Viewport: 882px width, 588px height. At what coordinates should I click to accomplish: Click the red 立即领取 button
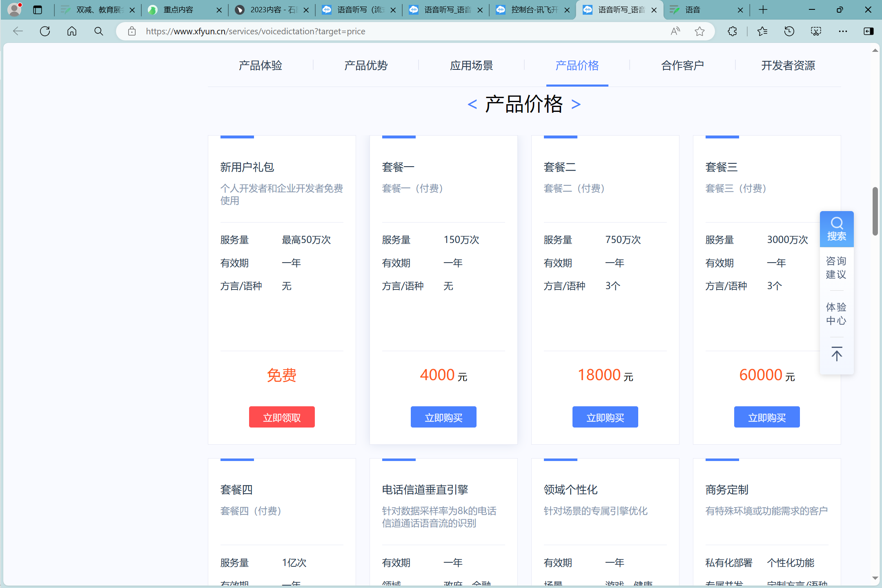pyautogui.click(x=282, y=417)
